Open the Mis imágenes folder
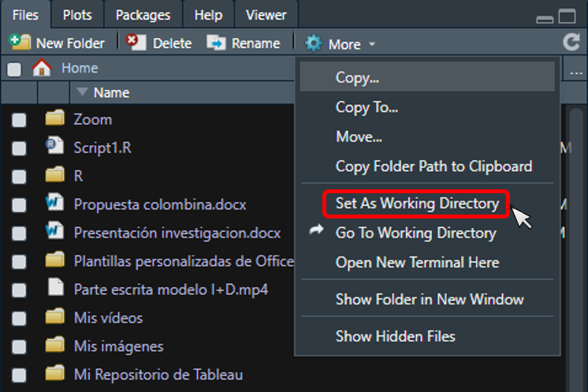 coord(118,346)
